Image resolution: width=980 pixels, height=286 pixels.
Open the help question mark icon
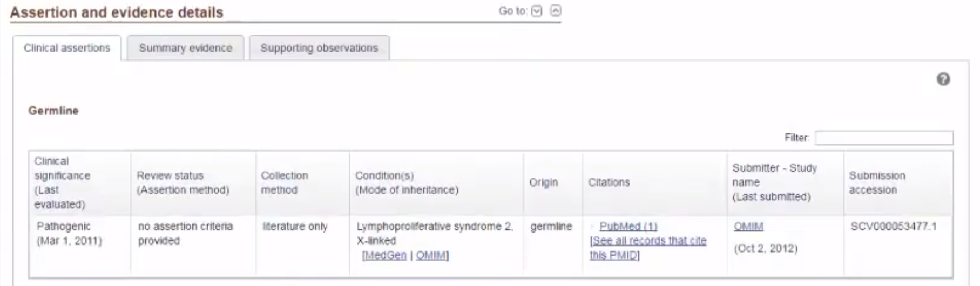[x=943, y=79]
